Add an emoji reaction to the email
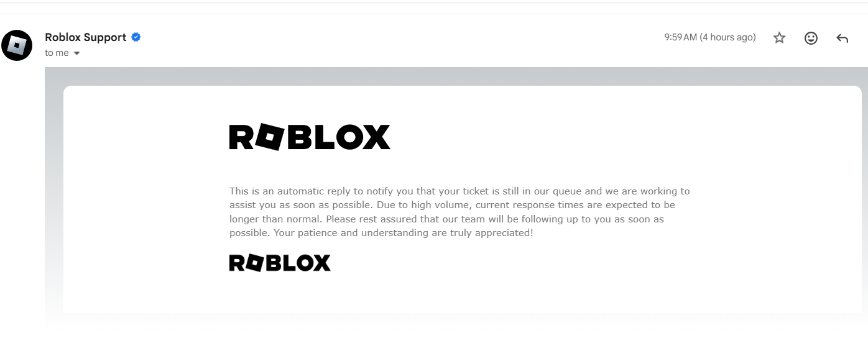The height and width of the screenshot is (351, 868). click(x=811, y=38)
